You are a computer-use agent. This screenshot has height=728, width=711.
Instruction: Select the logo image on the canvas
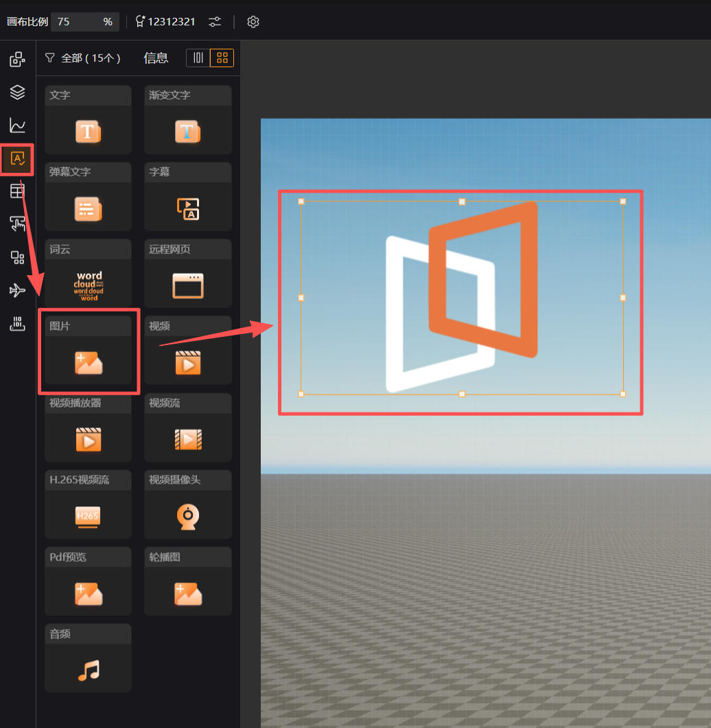(462, 297)
